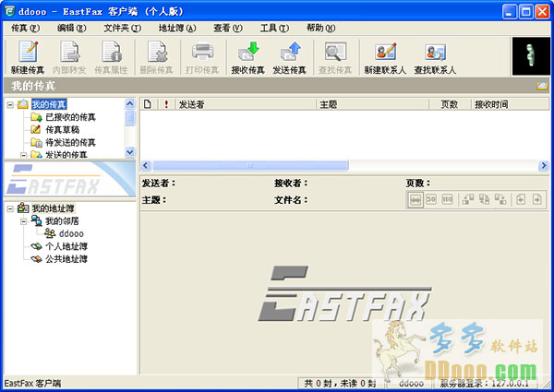The height and width of the screenshot is (392, 554).
Task: Set the preview zoom with the 100 icon
Action: (x=447, y=199)
